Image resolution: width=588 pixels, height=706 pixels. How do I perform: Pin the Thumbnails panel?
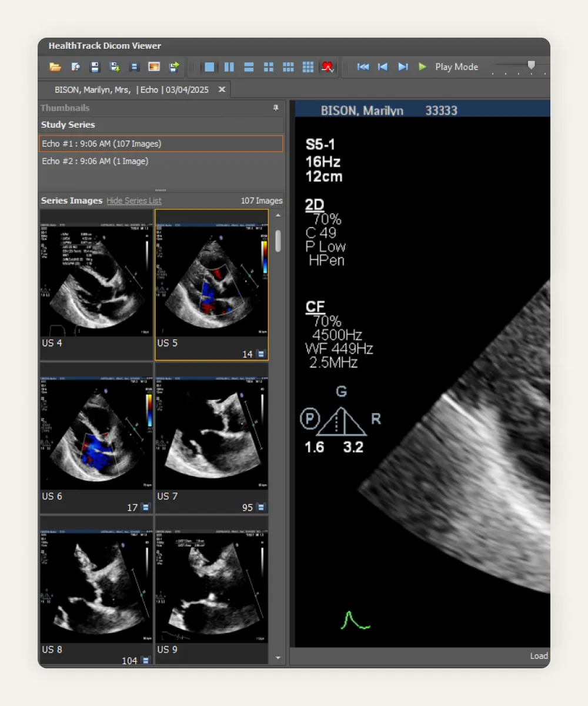[276, 108]
